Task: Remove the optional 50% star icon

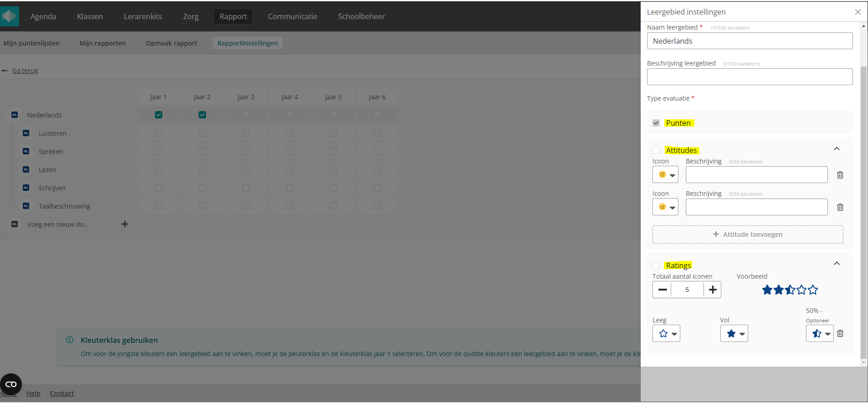Action: (840, 333)
